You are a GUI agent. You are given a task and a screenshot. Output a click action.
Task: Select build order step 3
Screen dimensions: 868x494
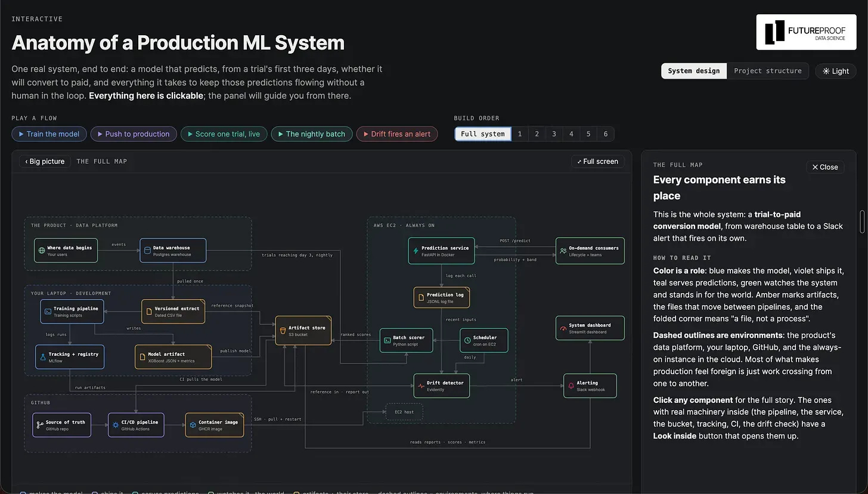click(554, 134)
